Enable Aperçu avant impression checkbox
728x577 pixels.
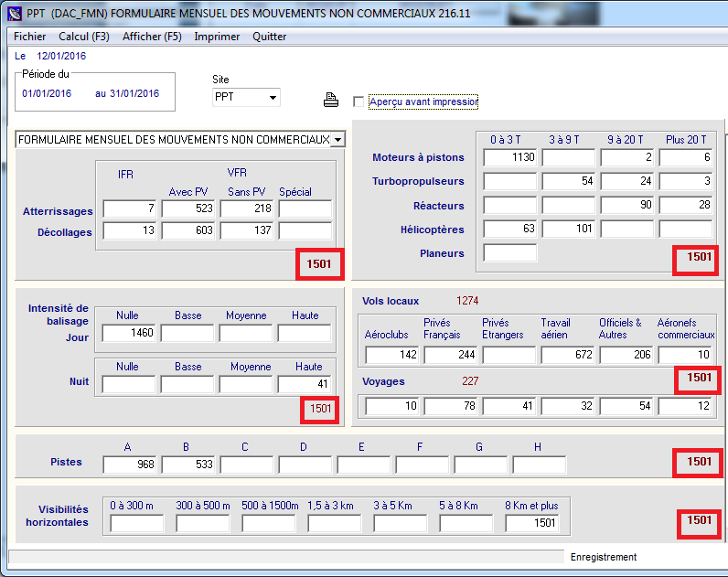[x=359, y=102]
